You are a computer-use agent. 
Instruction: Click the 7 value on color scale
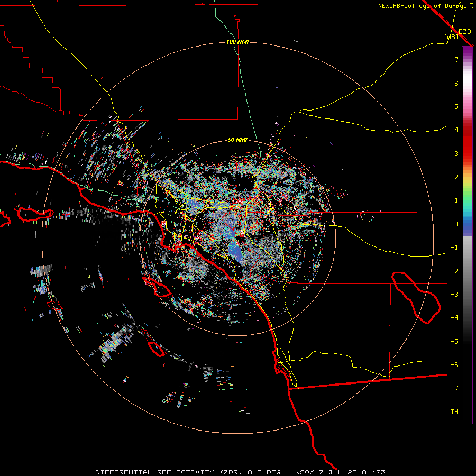(456, 59)
